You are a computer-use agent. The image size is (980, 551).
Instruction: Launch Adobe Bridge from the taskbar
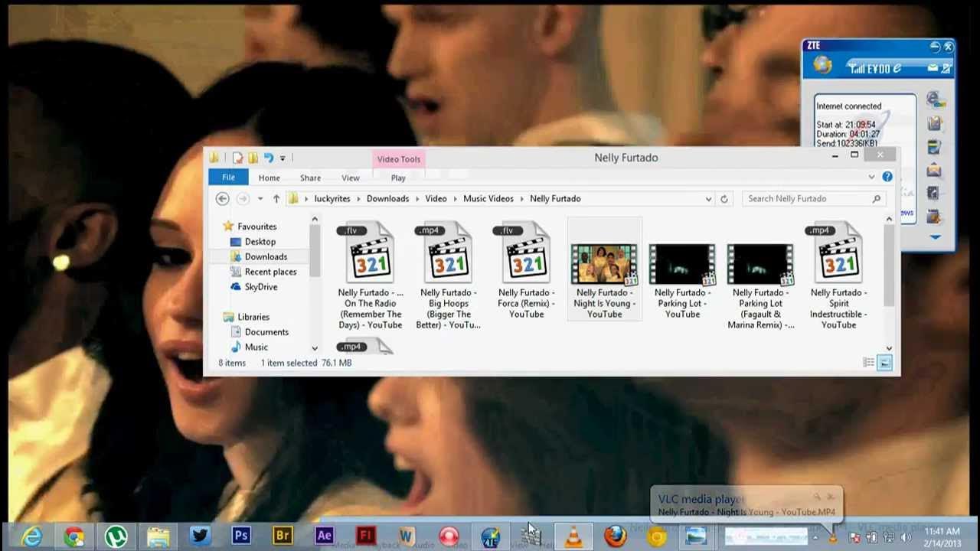click(x=283, y=536)
